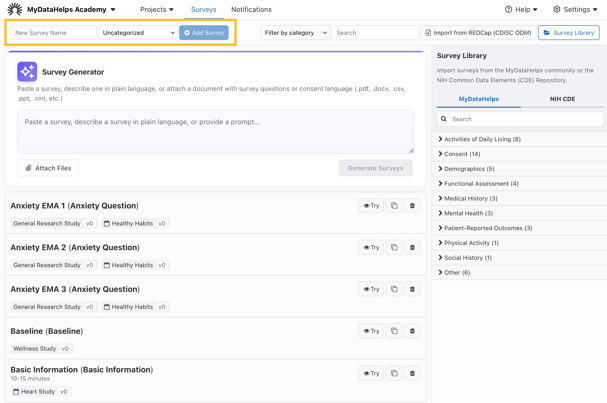The width and height of the screenshot is (607, 403).
Task: Click General Research Study tag under Anxiety EMA 3
Action: click(53, 307)
